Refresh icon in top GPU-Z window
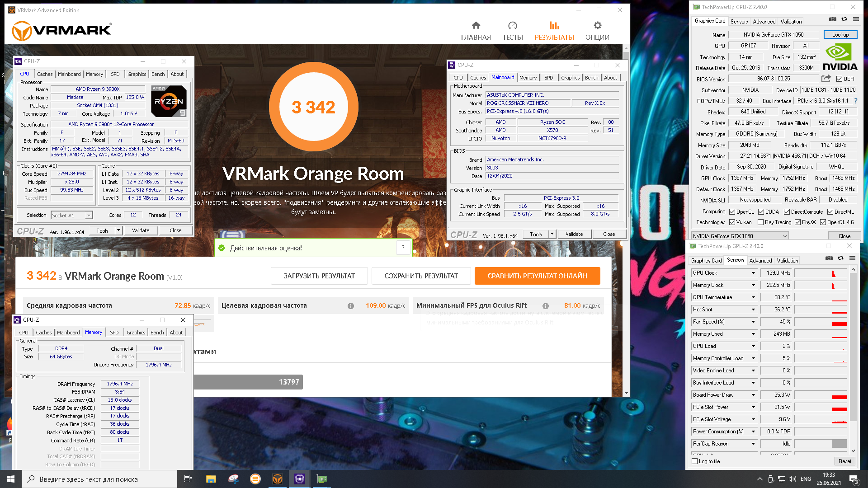The width and height of the screenshot is (868, 488). (844, 19)
